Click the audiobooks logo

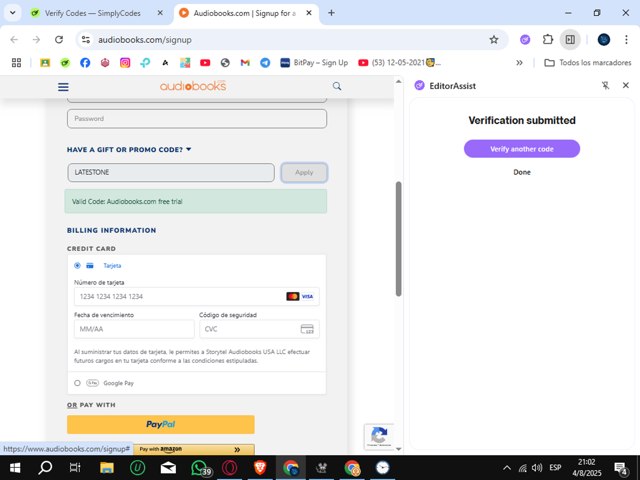(193, 86)
